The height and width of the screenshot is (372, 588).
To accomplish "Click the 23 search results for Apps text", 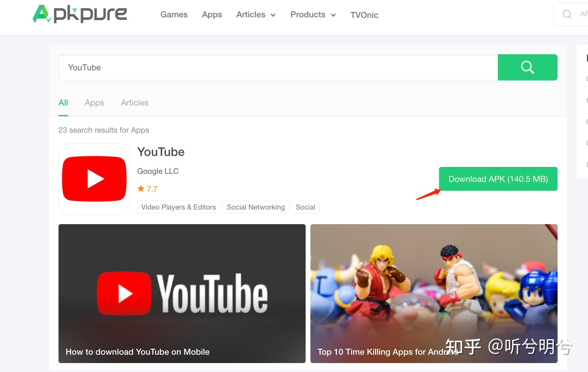I will (x=104, y=130).
